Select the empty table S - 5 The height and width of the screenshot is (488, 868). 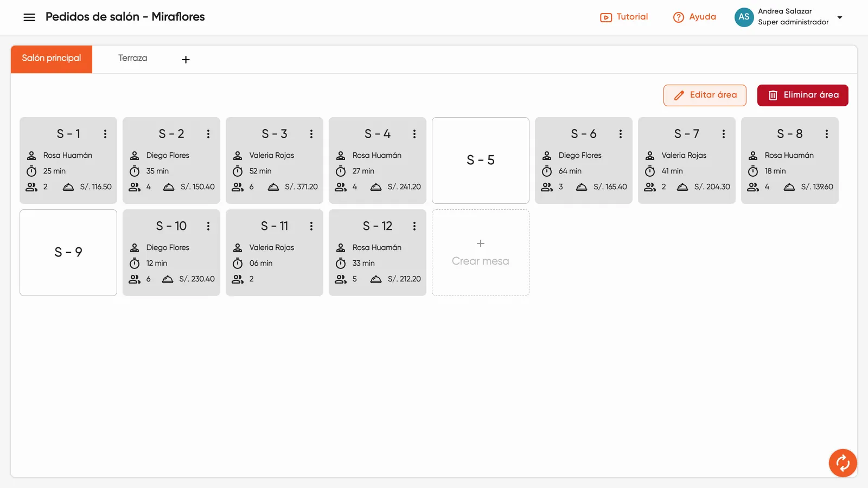click(481, 160)
